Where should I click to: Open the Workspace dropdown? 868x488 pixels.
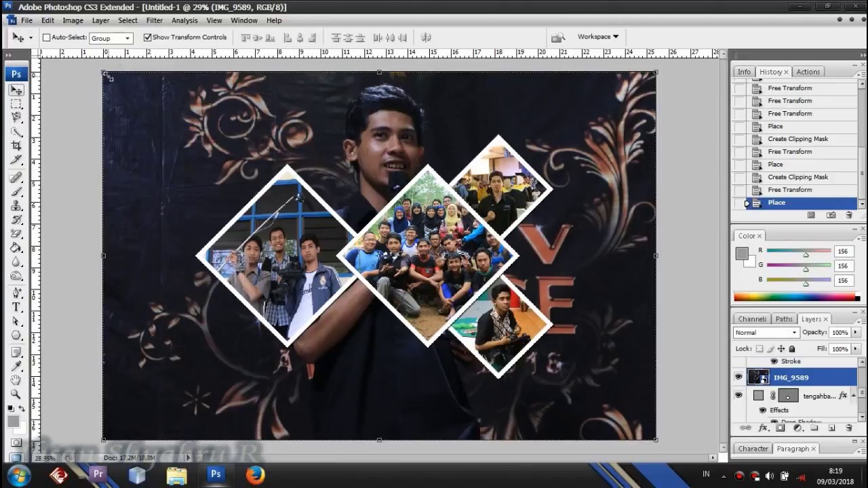pyautogui.click(x=598, y=37)
